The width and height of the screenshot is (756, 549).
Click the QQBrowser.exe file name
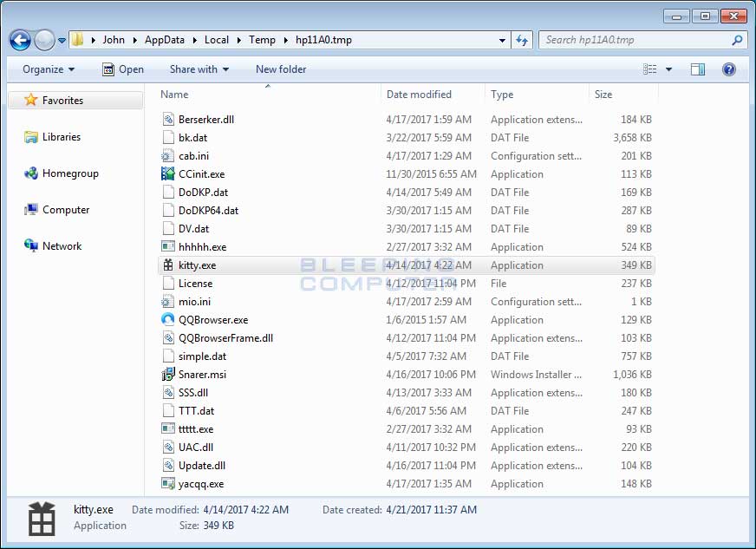213,320
